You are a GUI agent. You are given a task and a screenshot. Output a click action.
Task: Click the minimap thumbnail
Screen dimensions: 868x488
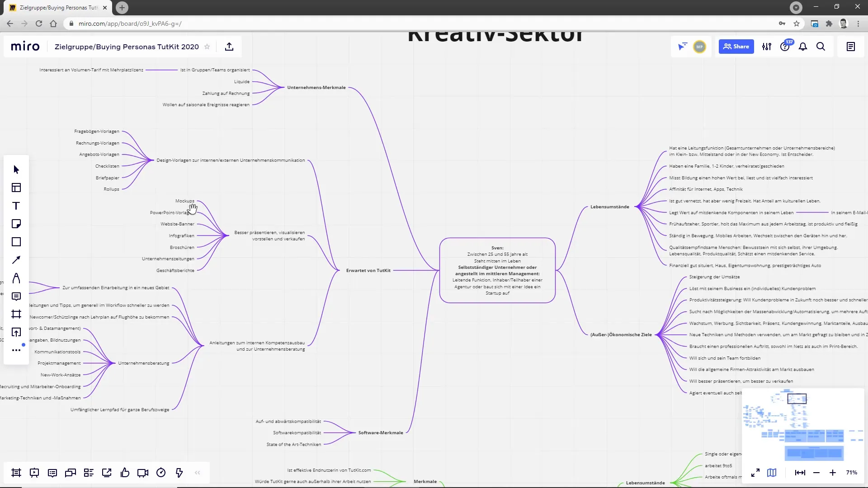pyautogui.click(x=802, y=425)
